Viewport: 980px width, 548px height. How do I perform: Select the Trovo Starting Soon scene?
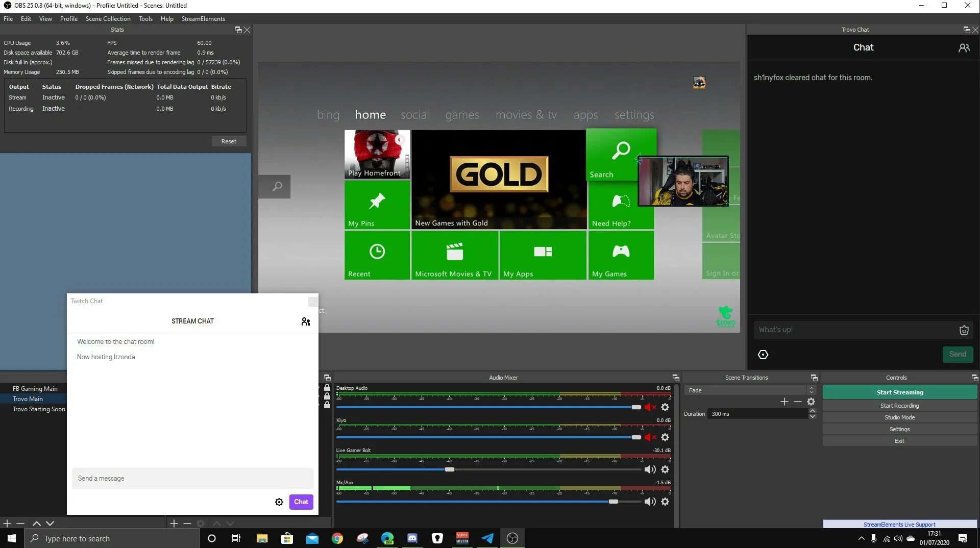pyautogui.click(x=39, y=409)
